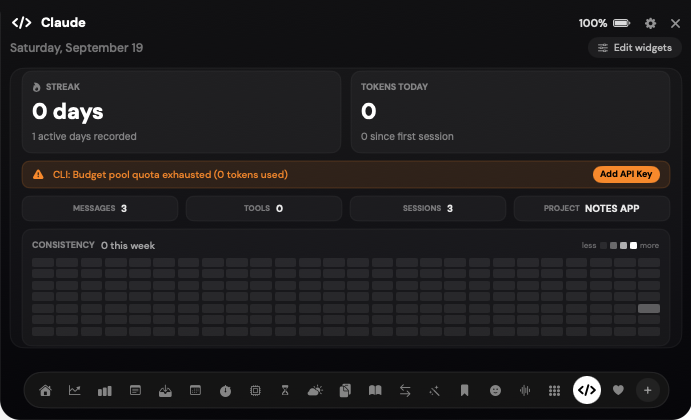The image size is (691, 420).
Task: Select the Project Notes App tile
Action: (x=592, y=208)
